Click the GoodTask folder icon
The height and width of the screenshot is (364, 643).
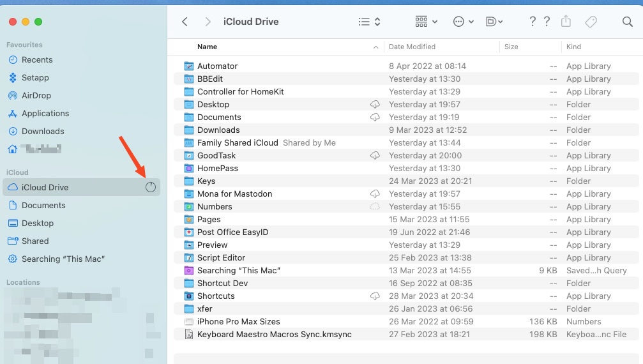[188, 155]
